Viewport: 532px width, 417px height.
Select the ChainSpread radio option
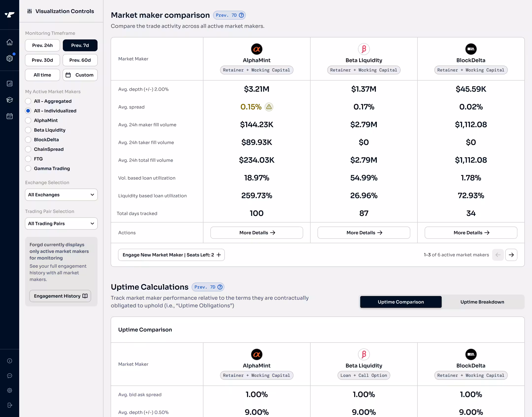coord(28,149)
